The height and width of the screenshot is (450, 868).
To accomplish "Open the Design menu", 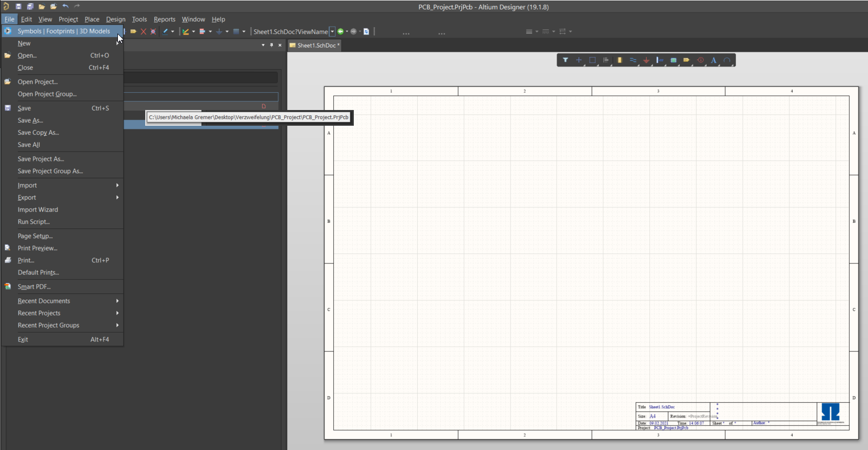I will [115, 19].
